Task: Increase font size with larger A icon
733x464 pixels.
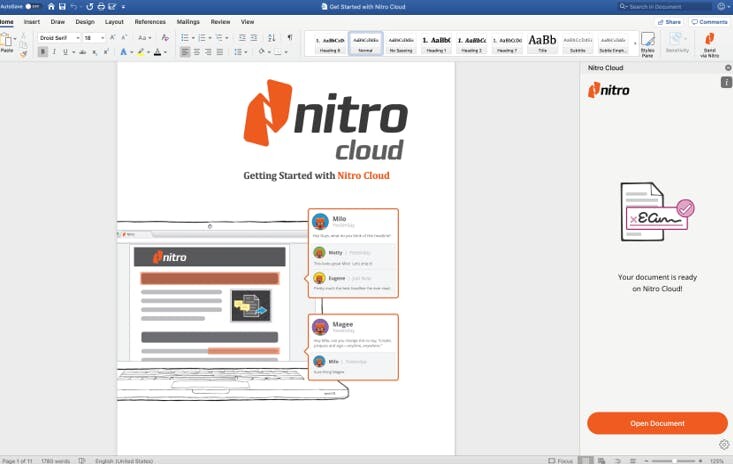Action: [x=112, y=37]
